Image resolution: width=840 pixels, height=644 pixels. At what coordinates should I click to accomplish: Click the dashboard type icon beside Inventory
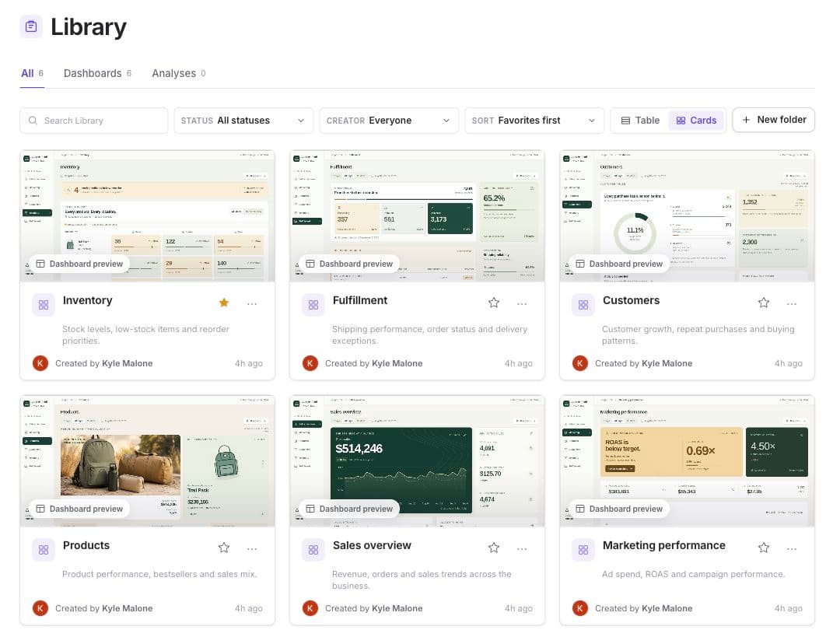click(44, 305)
